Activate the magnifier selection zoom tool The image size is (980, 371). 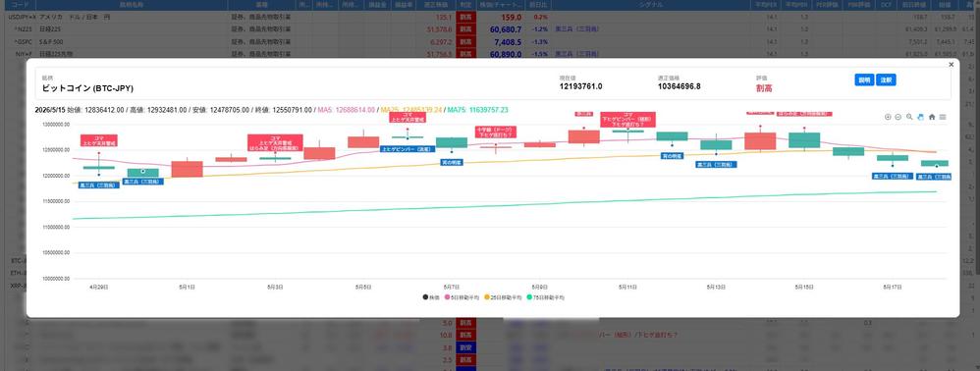click(909, 117)
